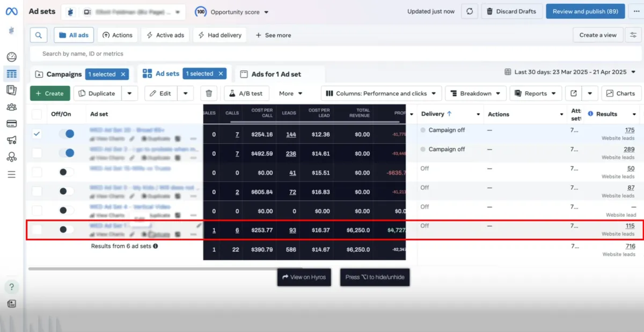Open the three-dot more options menu top right

[x=637, y=11]
